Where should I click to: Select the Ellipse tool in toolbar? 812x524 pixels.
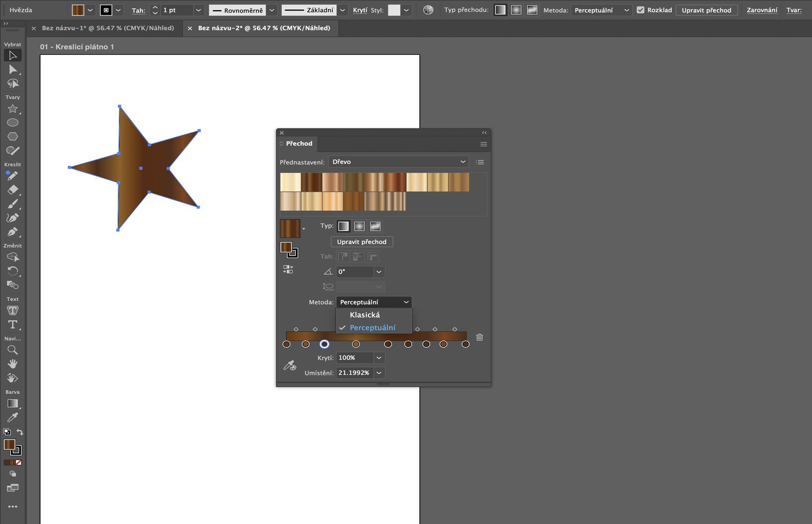[x=13, y=123]
